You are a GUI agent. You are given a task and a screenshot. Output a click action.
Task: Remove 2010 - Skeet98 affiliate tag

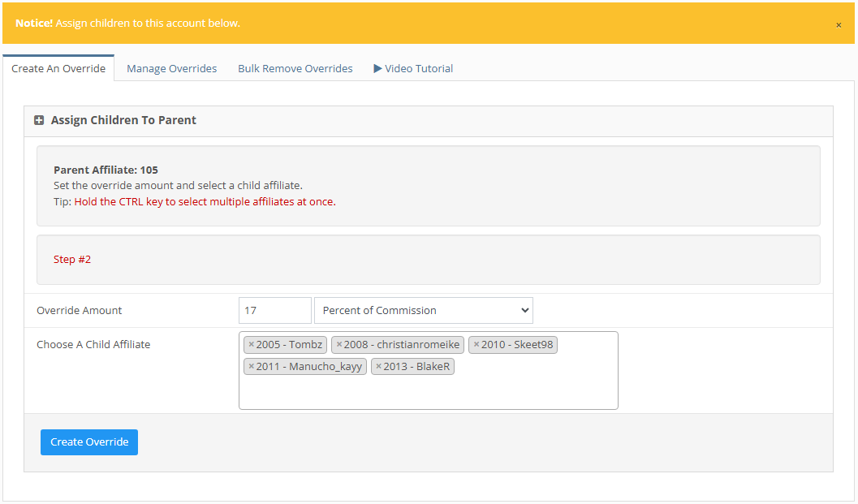point(476,345)
